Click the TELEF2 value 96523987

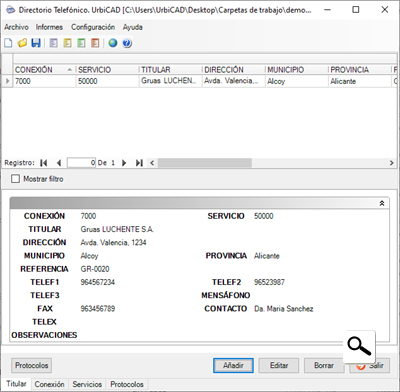click(x=269, y=282)
